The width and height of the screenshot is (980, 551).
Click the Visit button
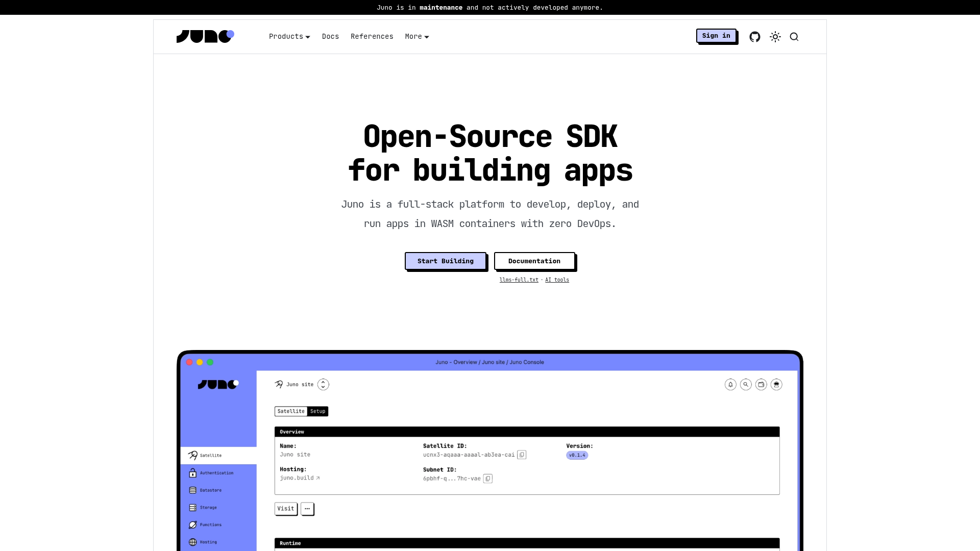286,509
